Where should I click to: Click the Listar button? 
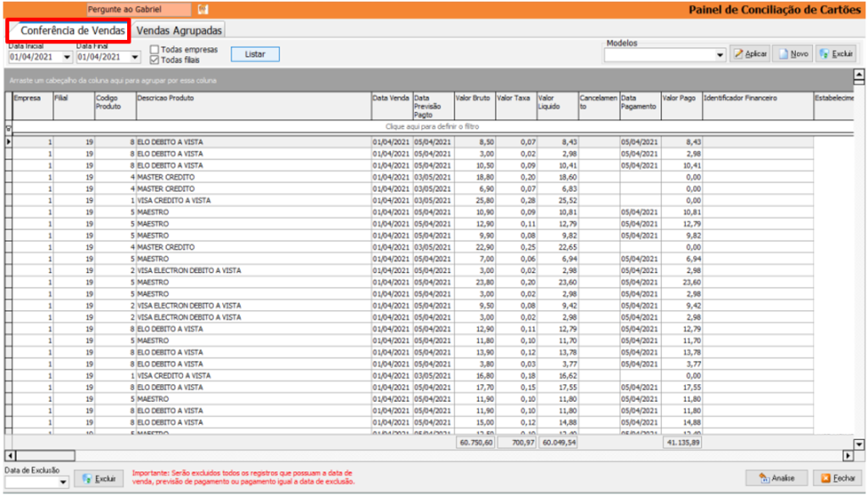(255, 54)
